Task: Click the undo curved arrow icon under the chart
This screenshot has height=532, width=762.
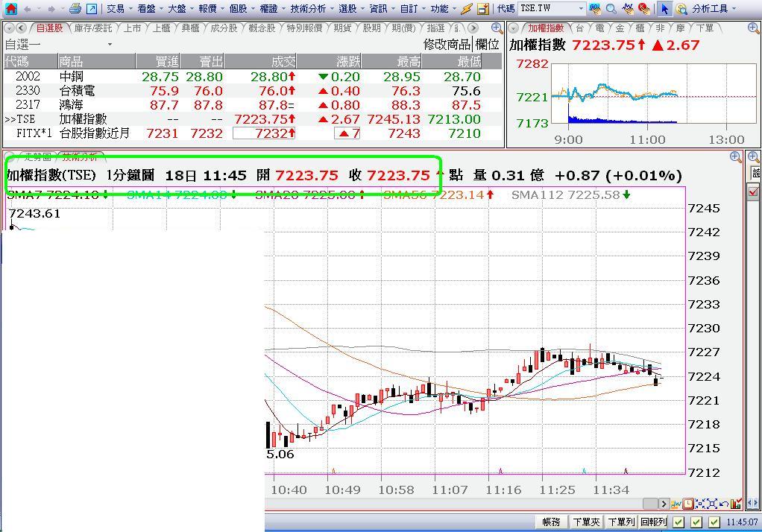Action: point(724,504)
